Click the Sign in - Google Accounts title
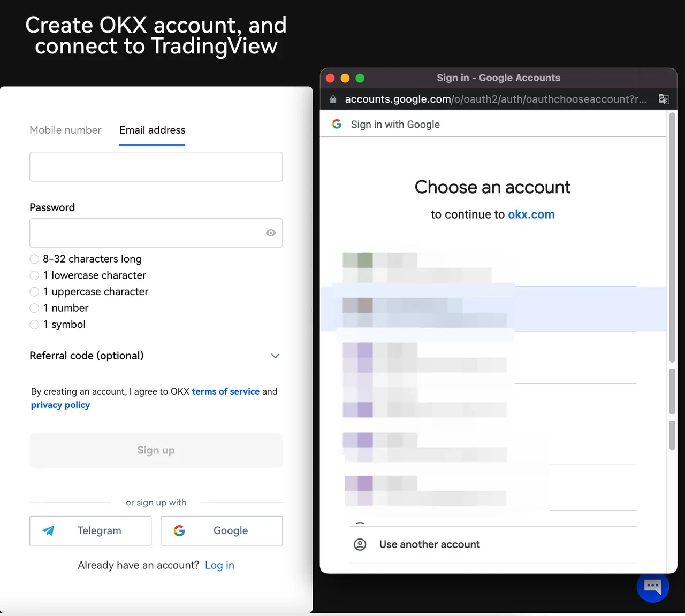685x616 pixels. (498, 78)
